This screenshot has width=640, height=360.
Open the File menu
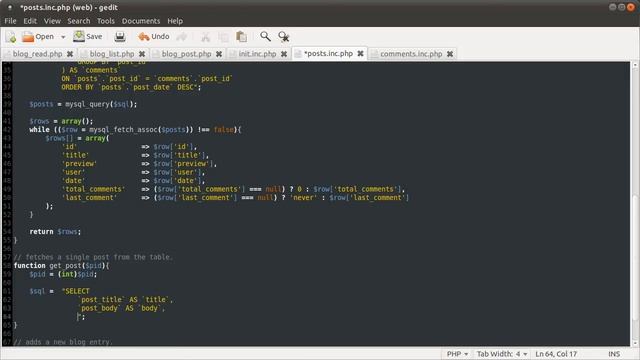coord(10,21)
